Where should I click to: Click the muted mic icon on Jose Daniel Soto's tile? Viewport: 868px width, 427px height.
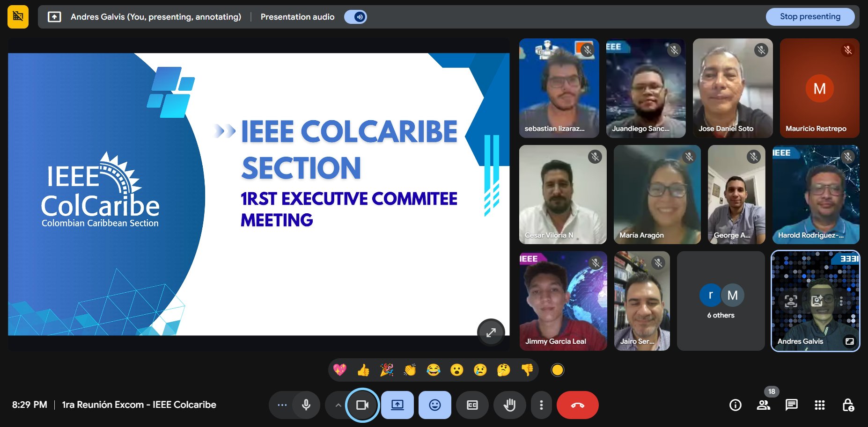tap(761, 50)
